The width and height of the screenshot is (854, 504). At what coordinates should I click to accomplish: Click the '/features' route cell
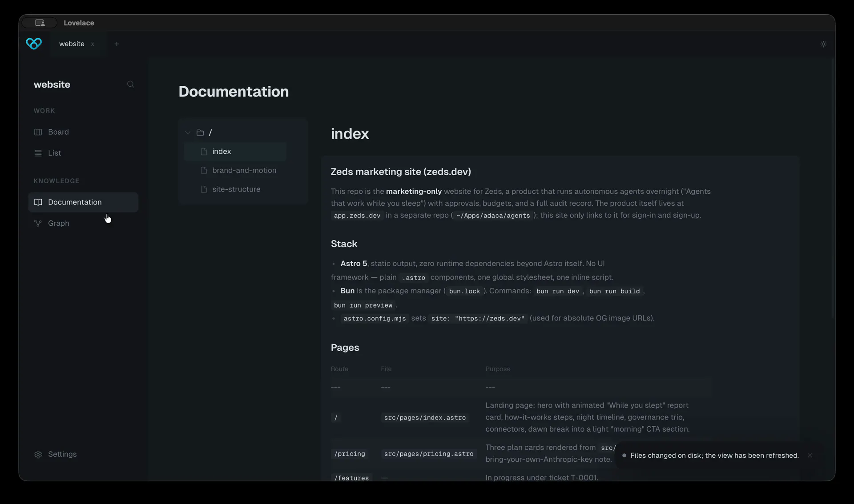point(351,478)
